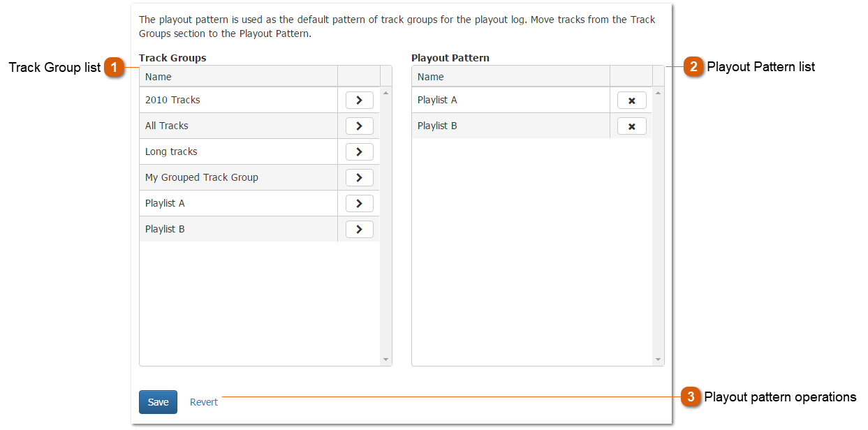Add "All Tracks" with the right-arrow icon
The height and width of the screenshot is (430, 868).
(359, 126)
